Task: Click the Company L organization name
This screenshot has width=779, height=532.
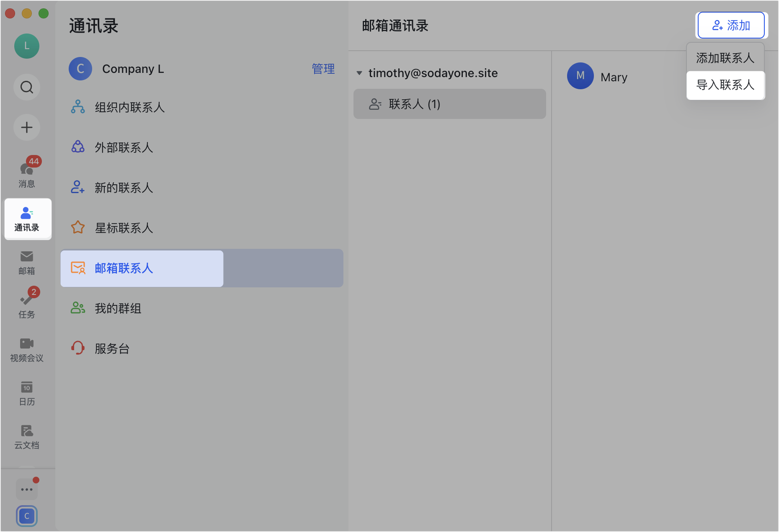Action: point(133,69)
